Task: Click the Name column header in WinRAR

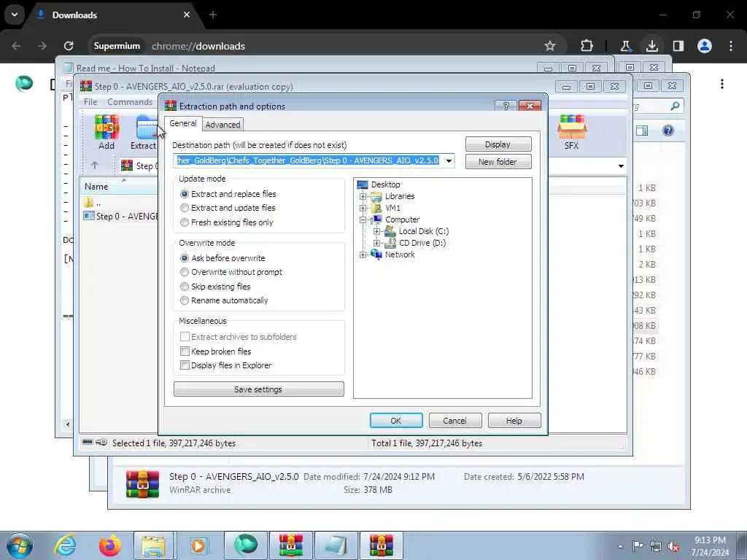Action: pyautogui.click(x=119, y=186)
